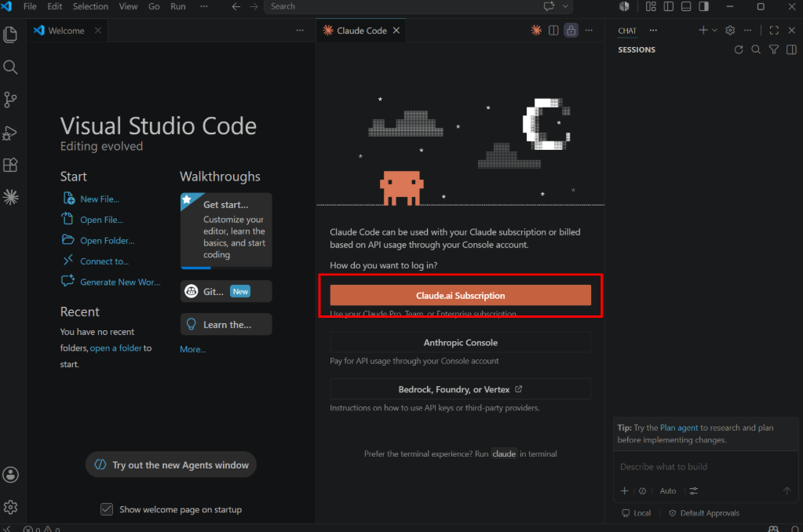
Task: Click the top Search command box
Action: pyautogui.click(x=403, y=6)
